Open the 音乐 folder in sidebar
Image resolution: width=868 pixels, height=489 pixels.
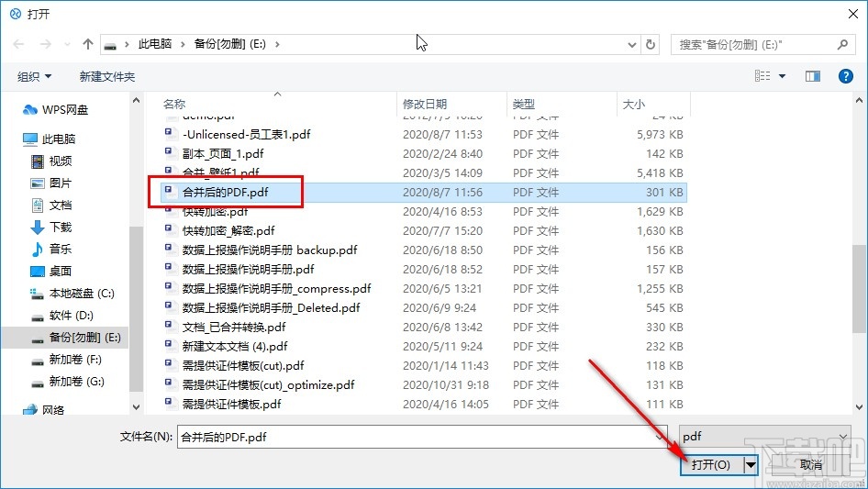(51, 250)
